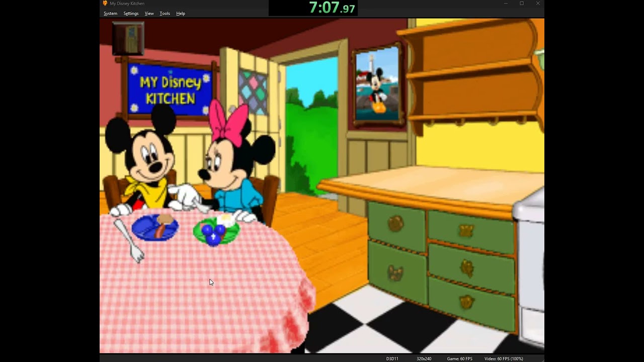Click the Video: 60 FPS (100%) status
Image resolution: width=644 pixels, height=362 pixels.
coord(504,358)
